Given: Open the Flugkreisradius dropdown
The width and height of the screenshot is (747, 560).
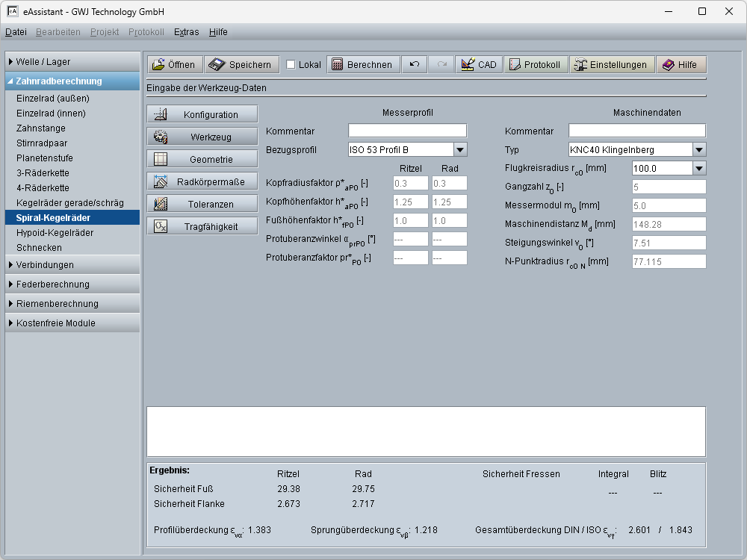Looking at the screenshot, I should point(698,168).
